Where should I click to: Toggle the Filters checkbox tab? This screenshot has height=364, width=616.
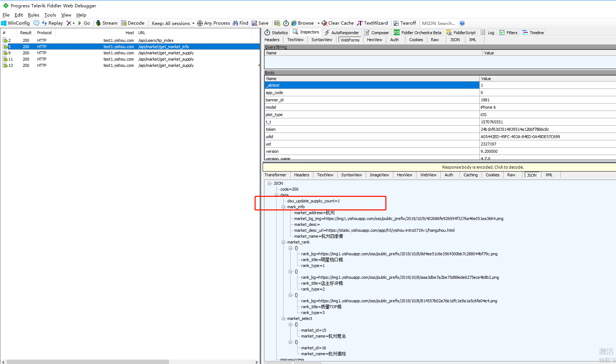[508, 33]
